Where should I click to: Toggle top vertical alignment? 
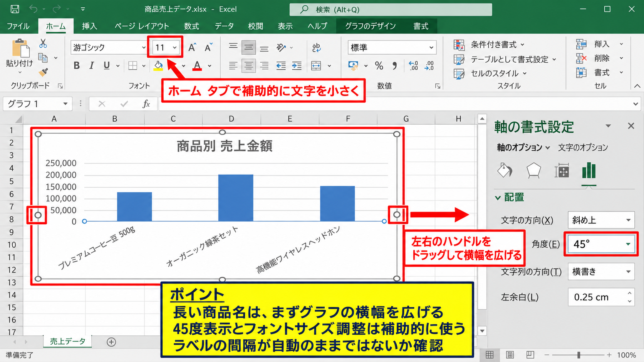(233, 47)
